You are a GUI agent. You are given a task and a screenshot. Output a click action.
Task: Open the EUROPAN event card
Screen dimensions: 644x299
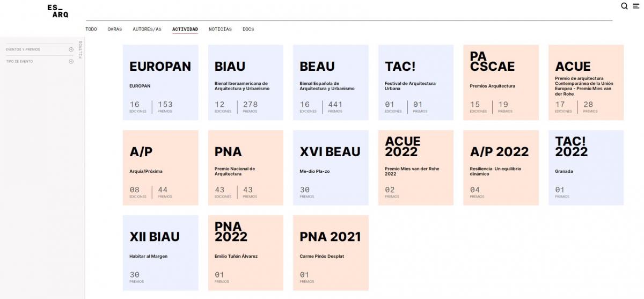click(160, 83)
